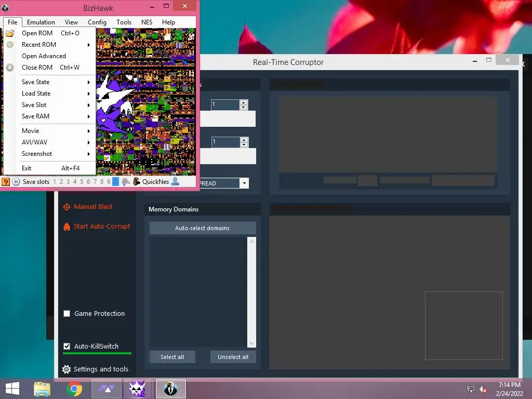Click the muted volume tray icon
This screenshot has height=399, width=532.
pyautogui.click(x=483, y=389)
